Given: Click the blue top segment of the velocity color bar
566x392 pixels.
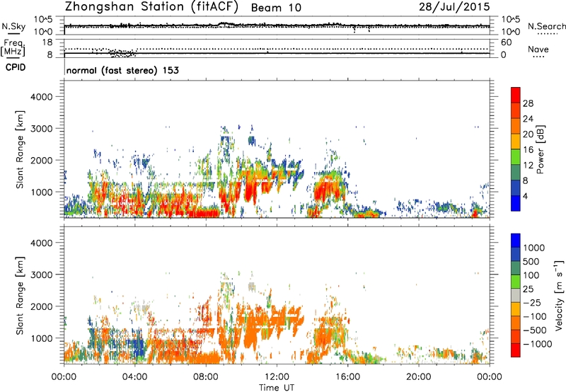Looking at the screenshot, I should tap(516, 241).
